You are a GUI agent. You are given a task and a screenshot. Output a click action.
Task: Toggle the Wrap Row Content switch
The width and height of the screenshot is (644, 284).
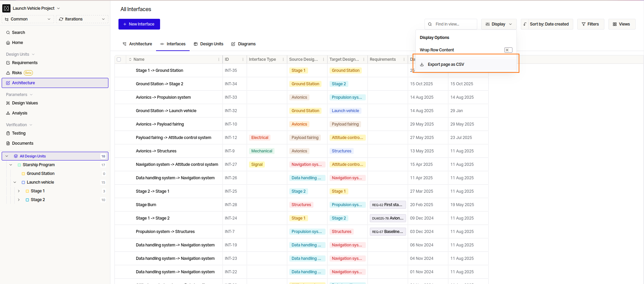[x=508, y=50]
